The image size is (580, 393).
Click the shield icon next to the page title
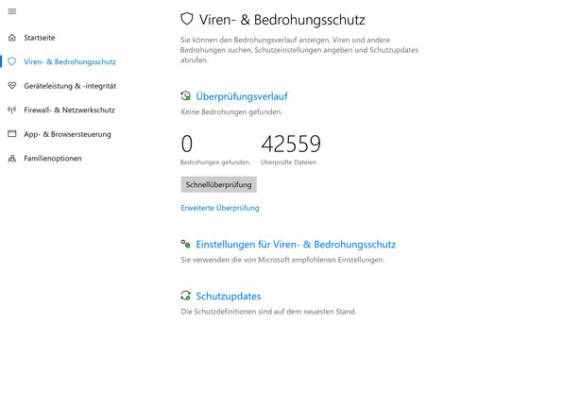[187, 19]
